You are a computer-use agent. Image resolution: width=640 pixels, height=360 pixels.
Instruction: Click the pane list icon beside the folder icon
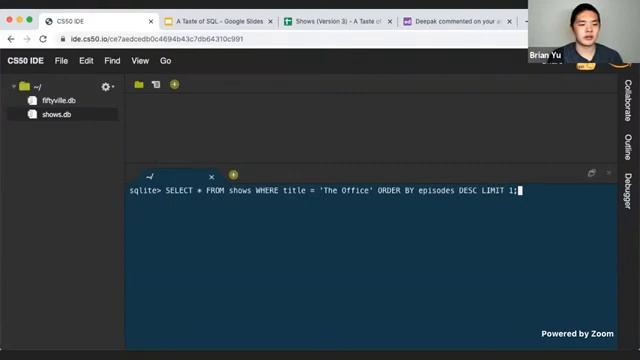156,84
